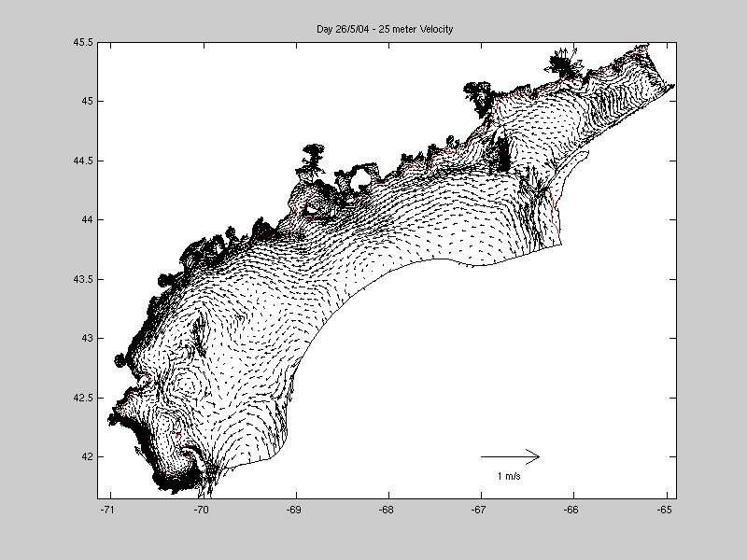Click the y-axis label 43.5
This screenshot has width=747, height=560.
[x=83, y=279]
